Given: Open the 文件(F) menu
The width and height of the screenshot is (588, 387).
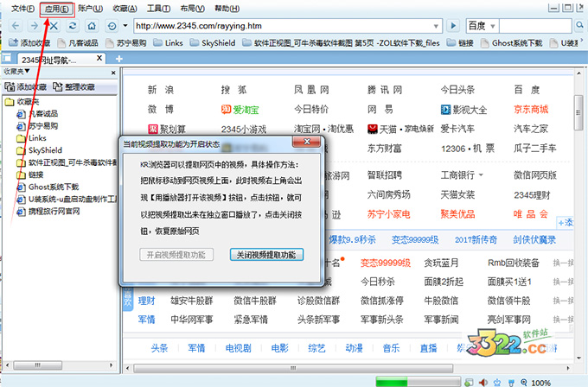Looking at the screenshot, I should click(x=22, y=9).
